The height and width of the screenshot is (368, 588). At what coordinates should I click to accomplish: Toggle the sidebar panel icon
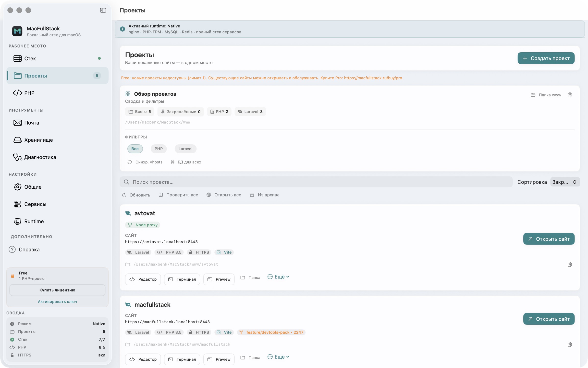(x=103, y=10)
